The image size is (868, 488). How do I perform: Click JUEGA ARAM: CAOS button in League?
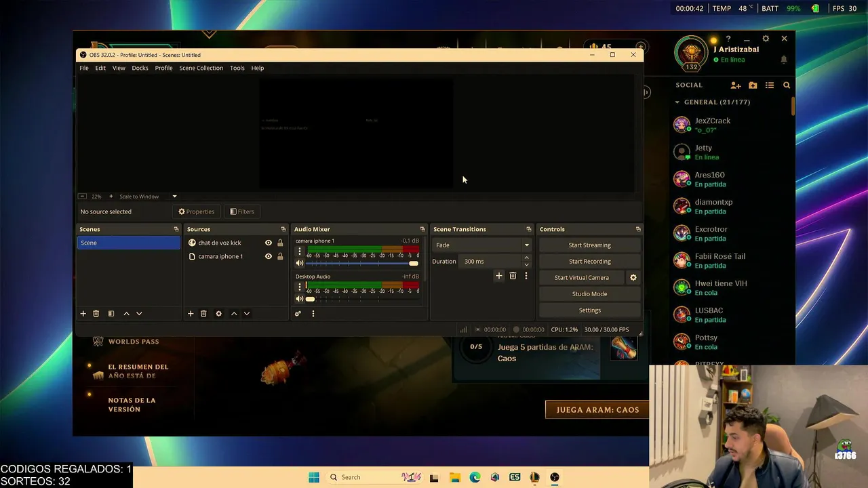(597, 409)
